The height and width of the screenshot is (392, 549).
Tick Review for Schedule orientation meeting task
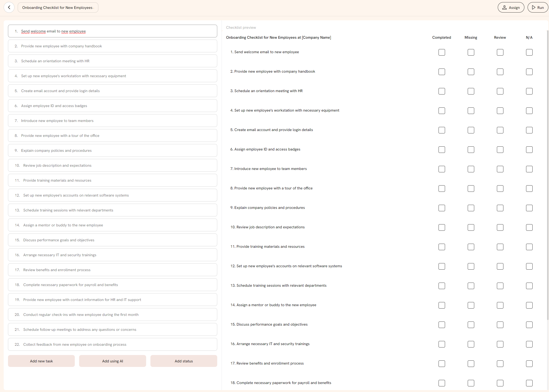500,91
